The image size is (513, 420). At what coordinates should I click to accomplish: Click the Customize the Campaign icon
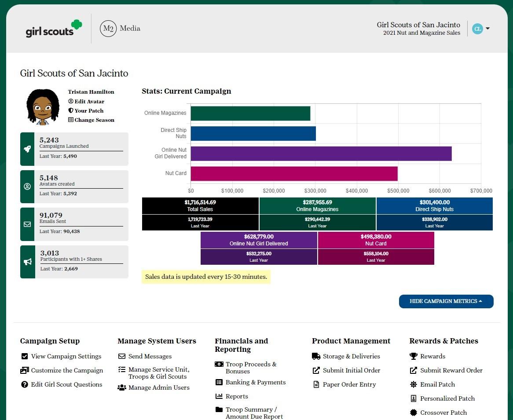pos(25,370)
